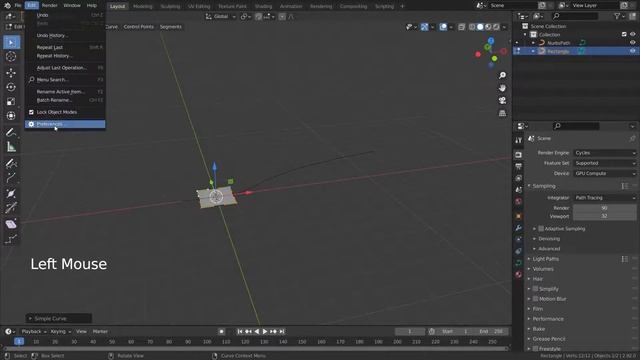Open the Object Data curve properties tab
The width and height of the screenshot is (640, 360).
tap(518, 263)
